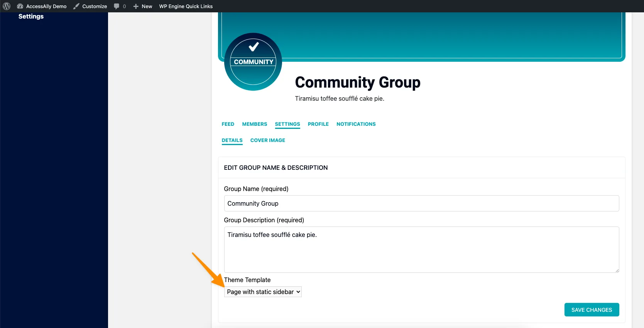The image size is (644, 328).
Task: Click inside the Group Description textarea
Action: coord(421,249)
